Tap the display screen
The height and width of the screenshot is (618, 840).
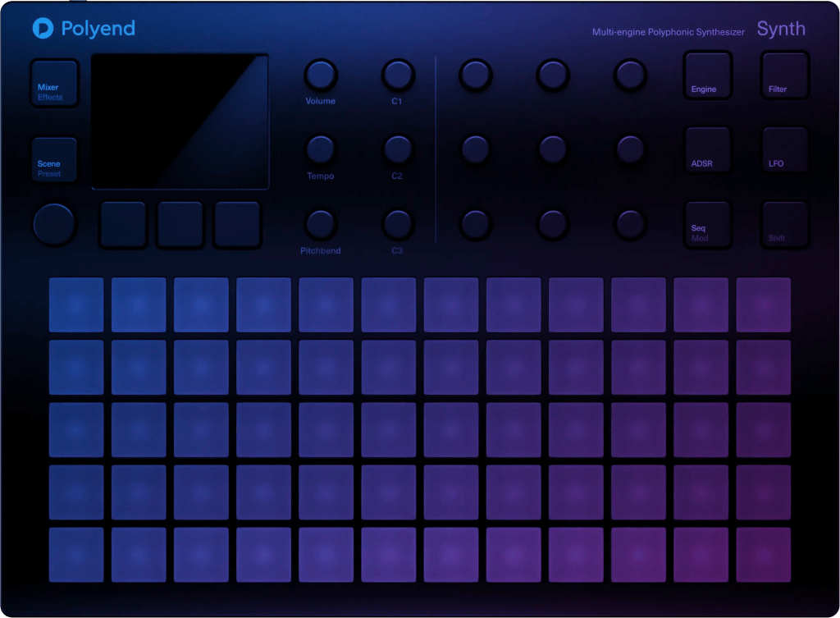[180, 121]
